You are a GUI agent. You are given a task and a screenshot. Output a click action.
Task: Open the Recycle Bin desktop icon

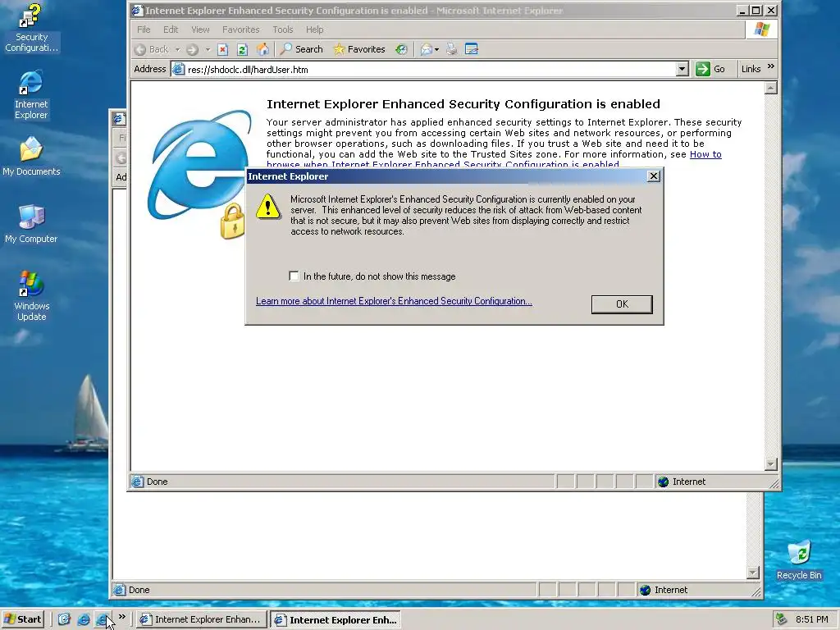point(799,560)
